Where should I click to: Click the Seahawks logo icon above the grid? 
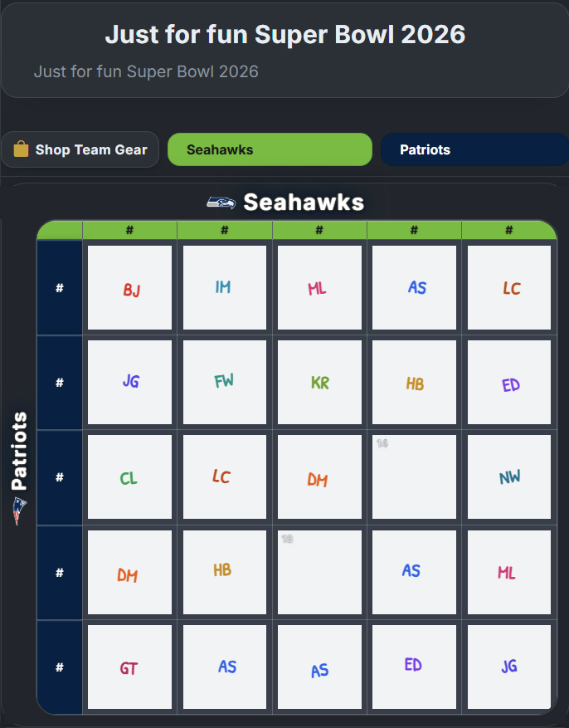221,201
